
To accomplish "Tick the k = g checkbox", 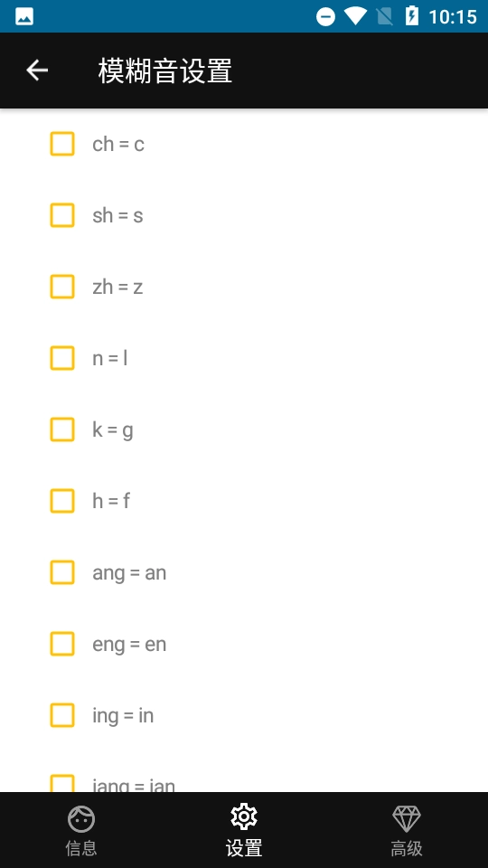I will point(62,429).
